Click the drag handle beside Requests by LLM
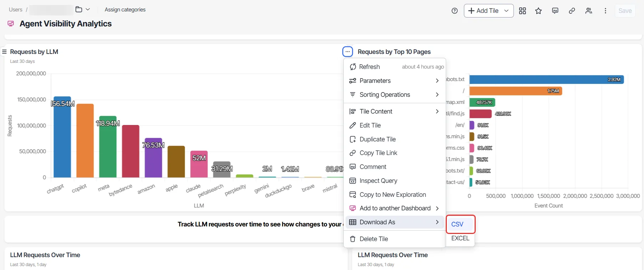 point(4,52)
